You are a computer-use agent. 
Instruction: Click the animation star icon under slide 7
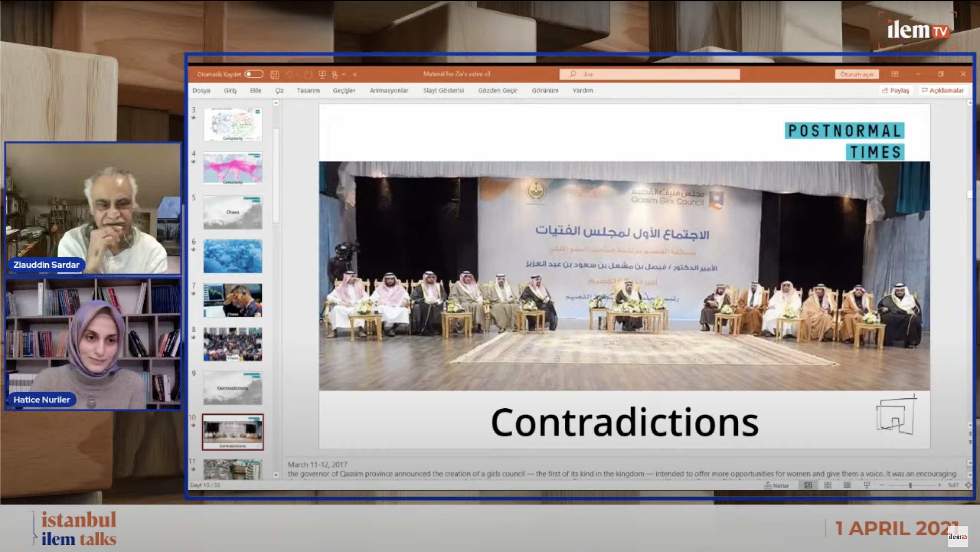tap(194, 294)
